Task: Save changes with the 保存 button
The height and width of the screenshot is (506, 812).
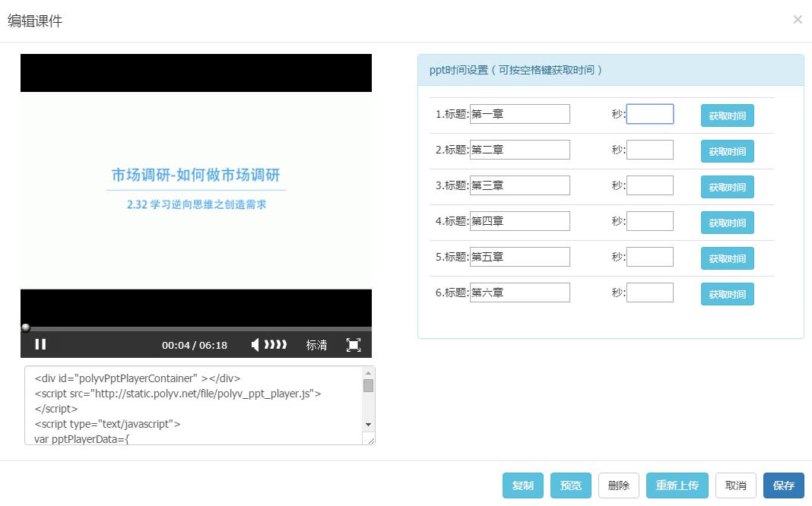Action: point(783,485)
